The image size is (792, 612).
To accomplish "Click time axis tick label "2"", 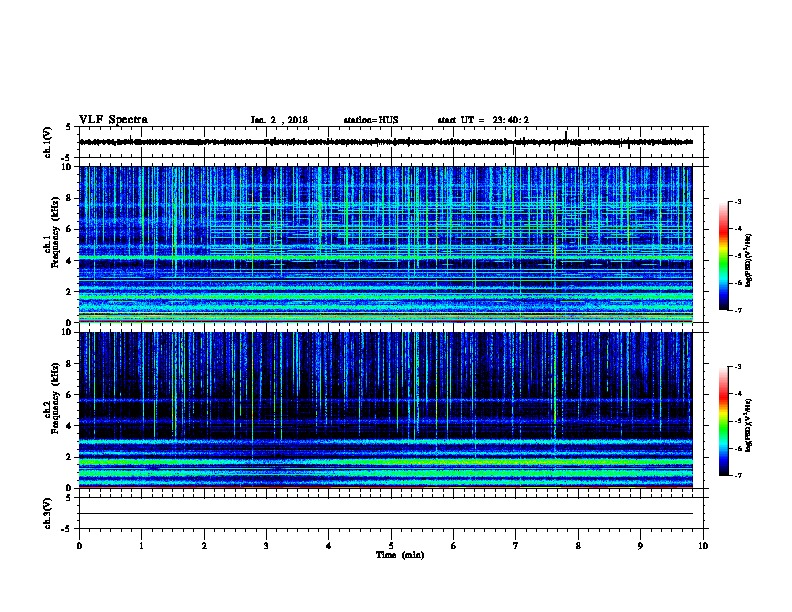I will coord(204,546).
